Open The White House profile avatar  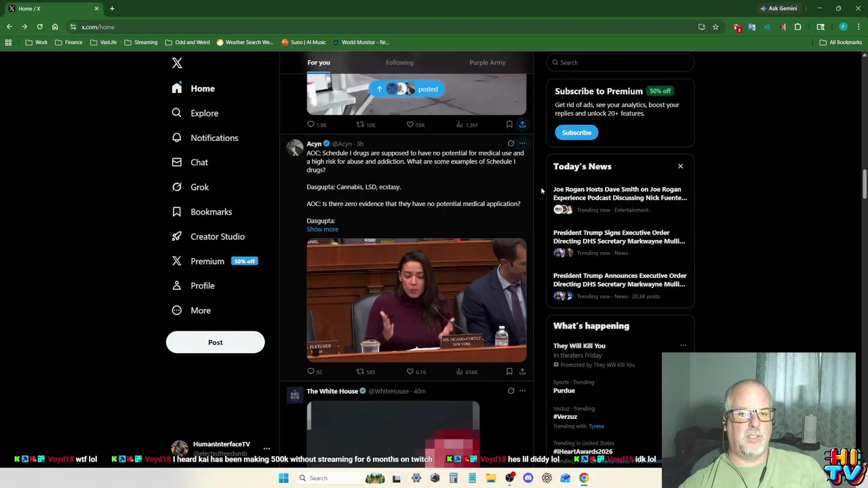294,395
